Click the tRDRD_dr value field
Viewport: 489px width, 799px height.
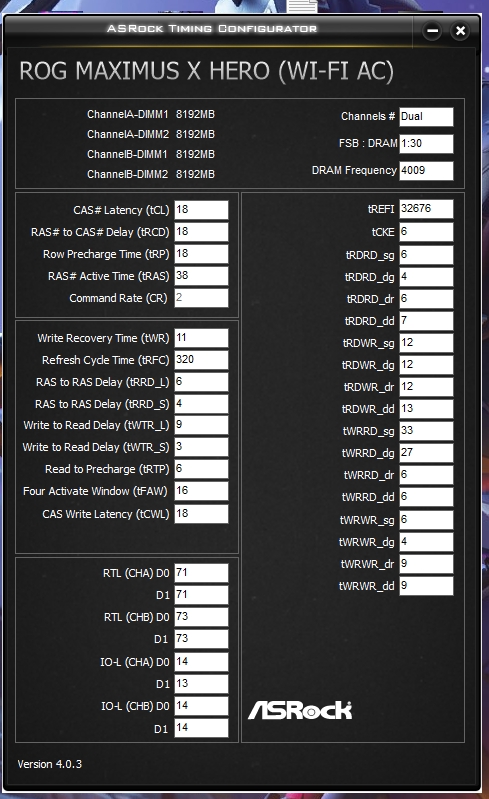point(426,299)
